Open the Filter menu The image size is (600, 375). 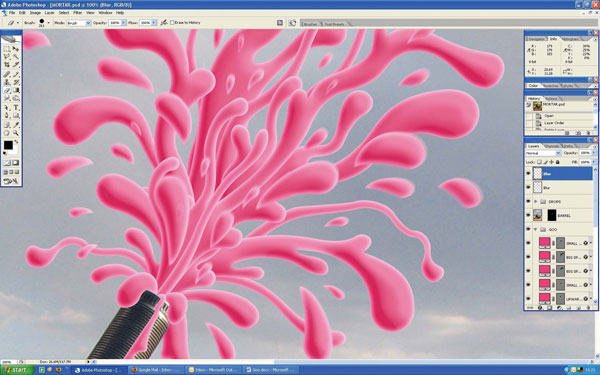click(77, 13)
